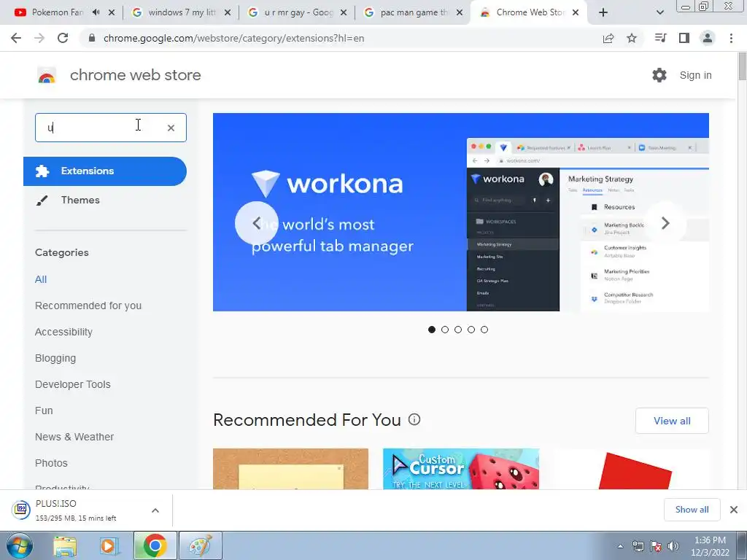Open Windows Start button
The width and height of the screenshot is (747, 560).
pos(19,545)
